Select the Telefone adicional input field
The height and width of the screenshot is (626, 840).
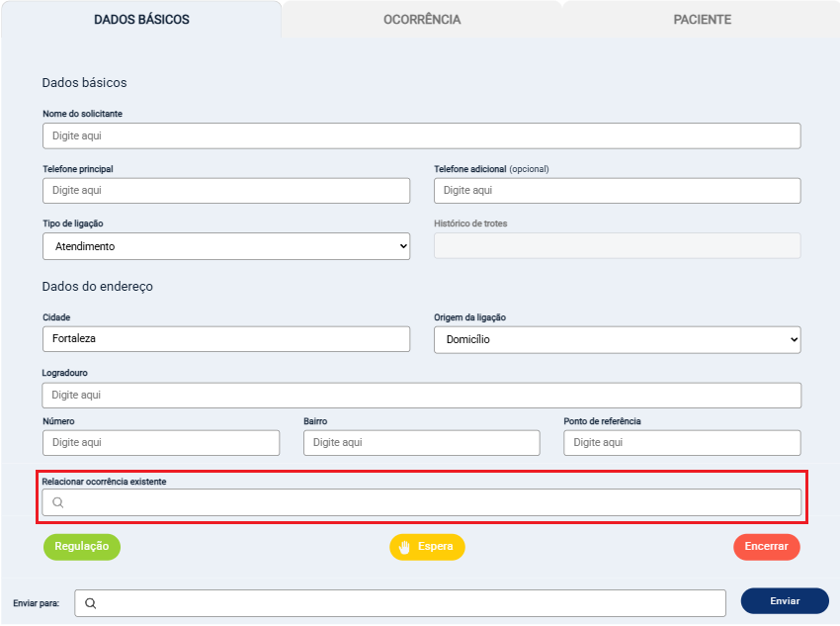(617, 190)
